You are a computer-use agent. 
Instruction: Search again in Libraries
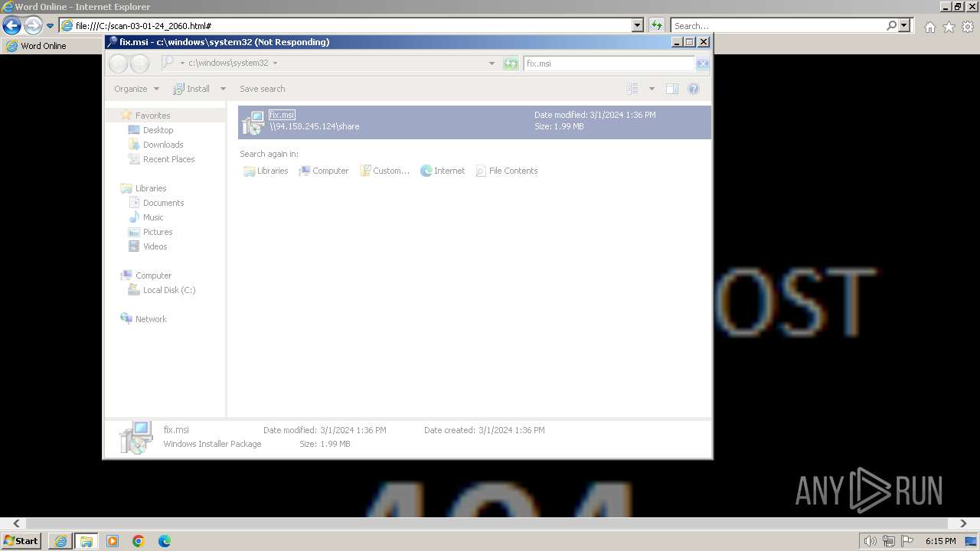pyautogui.click(x=266, y=171)
